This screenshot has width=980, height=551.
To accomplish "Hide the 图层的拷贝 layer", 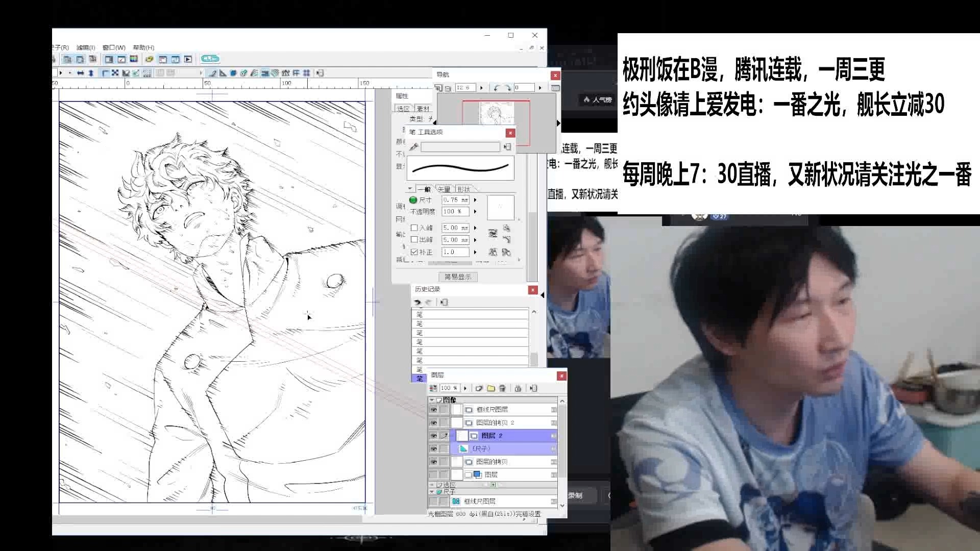I will click(433, 462).
